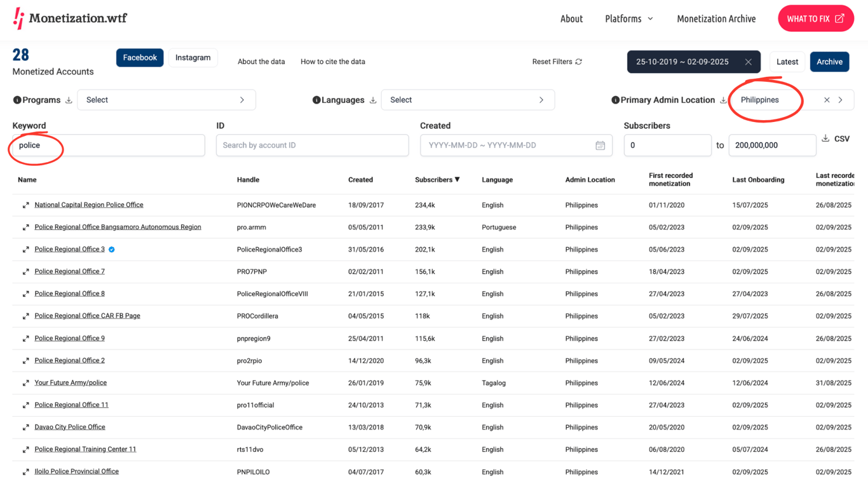Clear the Philippines location filter with X
Viewport: 868px width, 488px height.
click(827, 100)
